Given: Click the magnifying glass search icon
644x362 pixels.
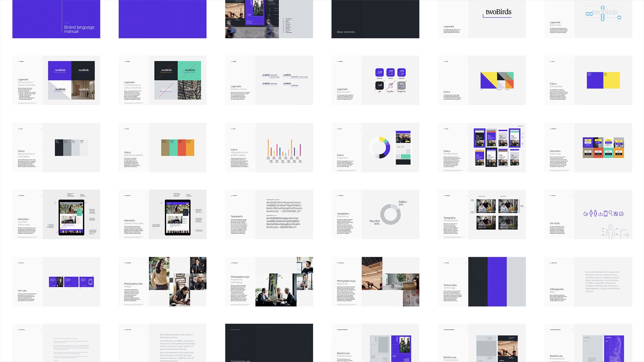Looking at the screenshot, I should click(610, 213).
